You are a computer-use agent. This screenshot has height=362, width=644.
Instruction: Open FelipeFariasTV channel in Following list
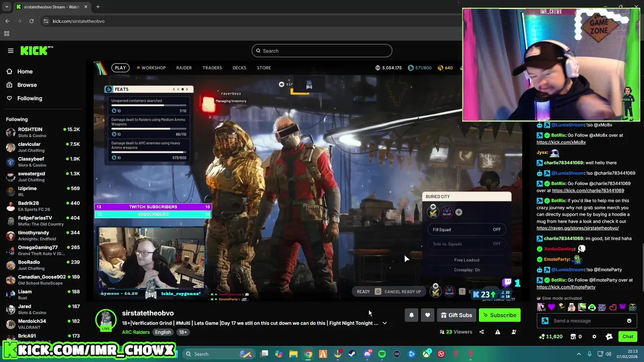click(43, 221)
